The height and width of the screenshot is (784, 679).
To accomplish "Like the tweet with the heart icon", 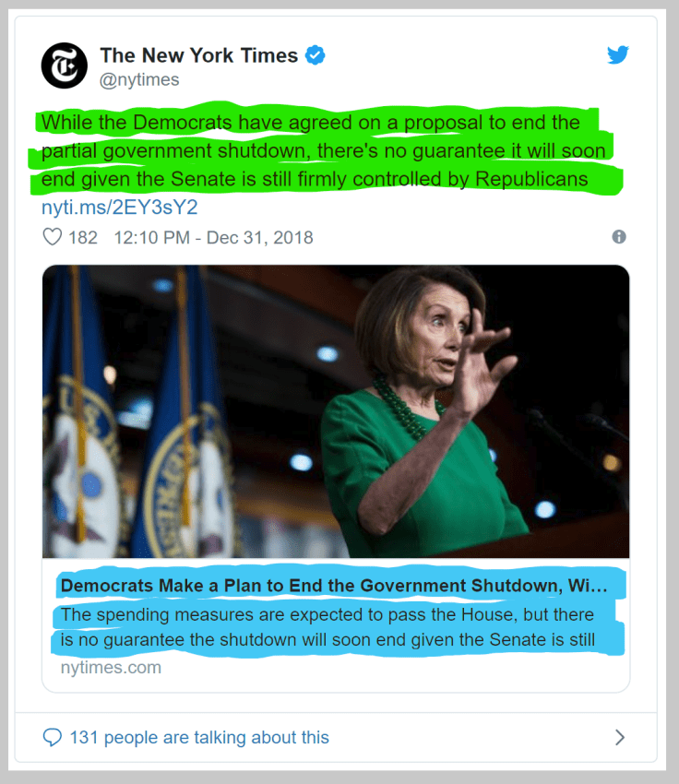I will click(53, 237).
